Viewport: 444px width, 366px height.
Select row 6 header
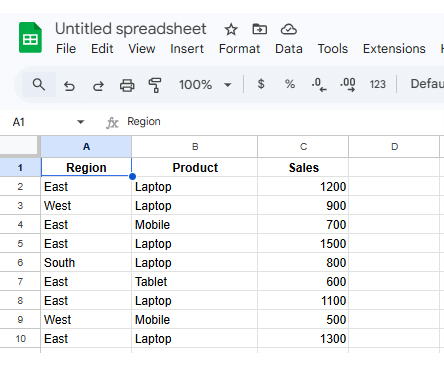tap(20, 262)
